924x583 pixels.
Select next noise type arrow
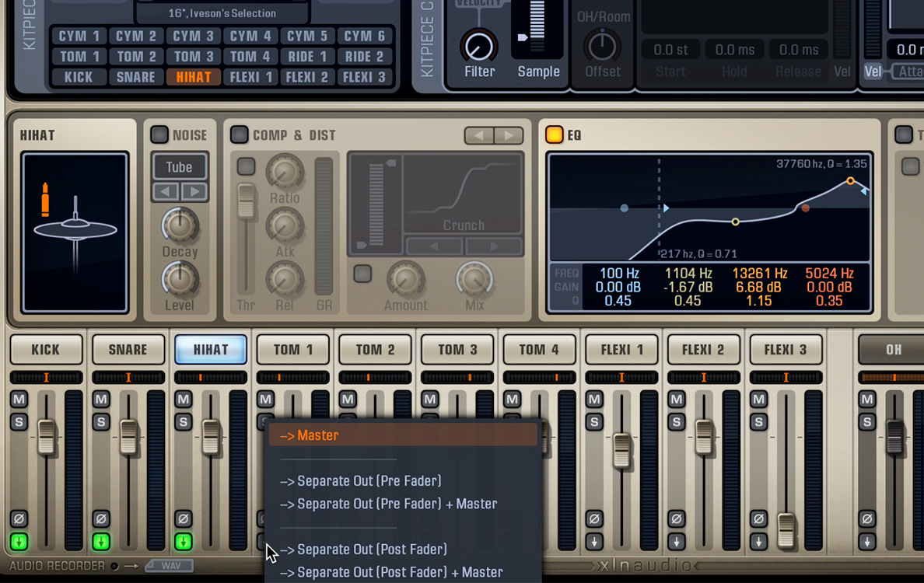click(194, 191)
